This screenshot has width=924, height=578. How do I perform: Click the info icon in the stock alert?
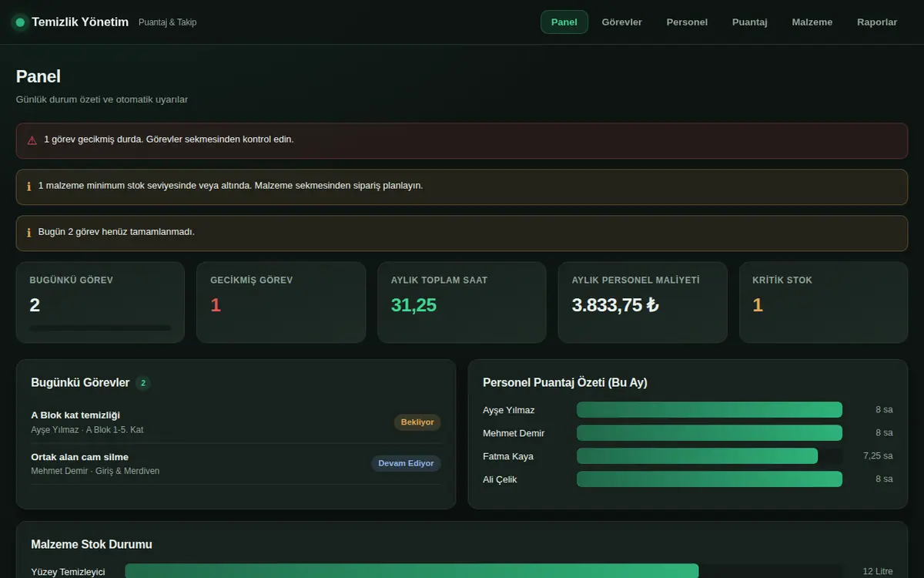coord(29,186)
